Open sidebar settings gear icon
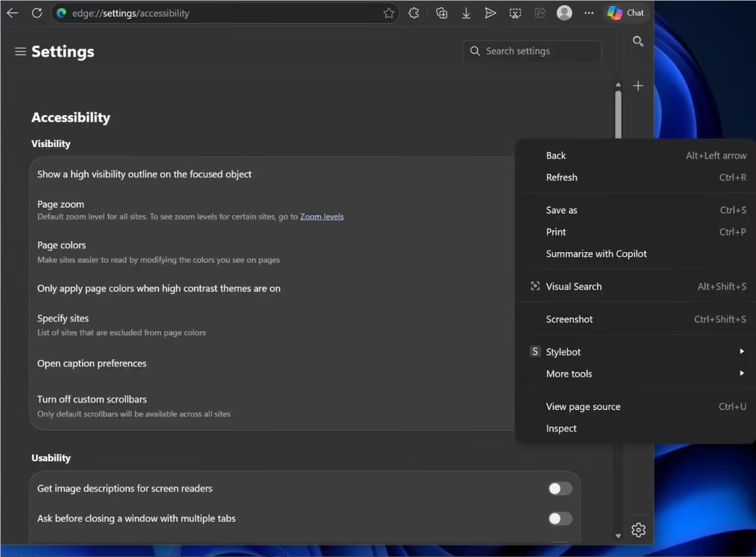756x557 pixels. (638, 530)
